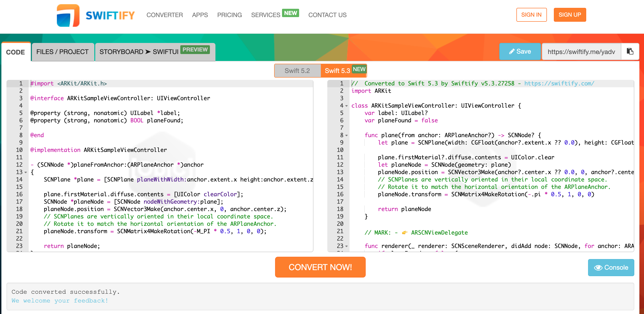Switch to Swift 5.2 output

(297, 71)
